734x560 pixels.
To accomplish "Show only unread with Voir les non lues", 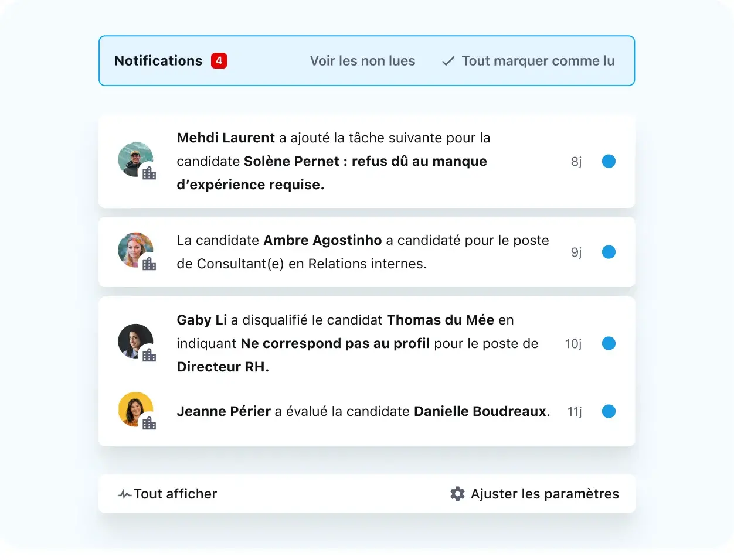I will [362, 61].
